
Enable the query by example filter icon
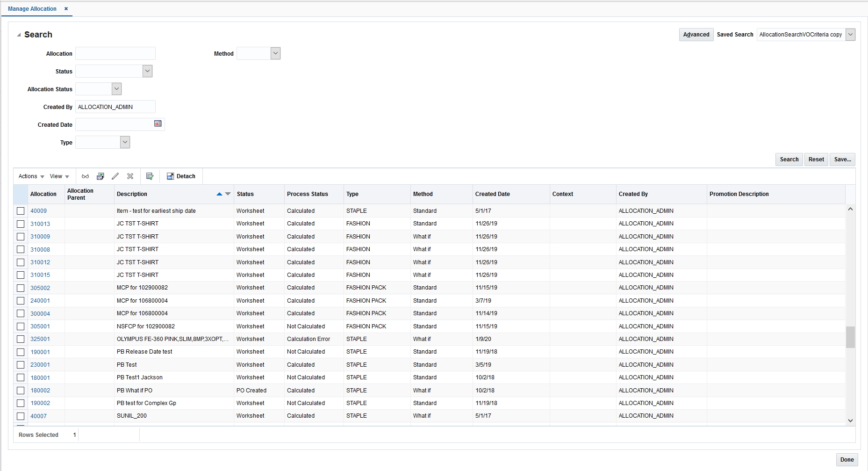pos(150,176)
